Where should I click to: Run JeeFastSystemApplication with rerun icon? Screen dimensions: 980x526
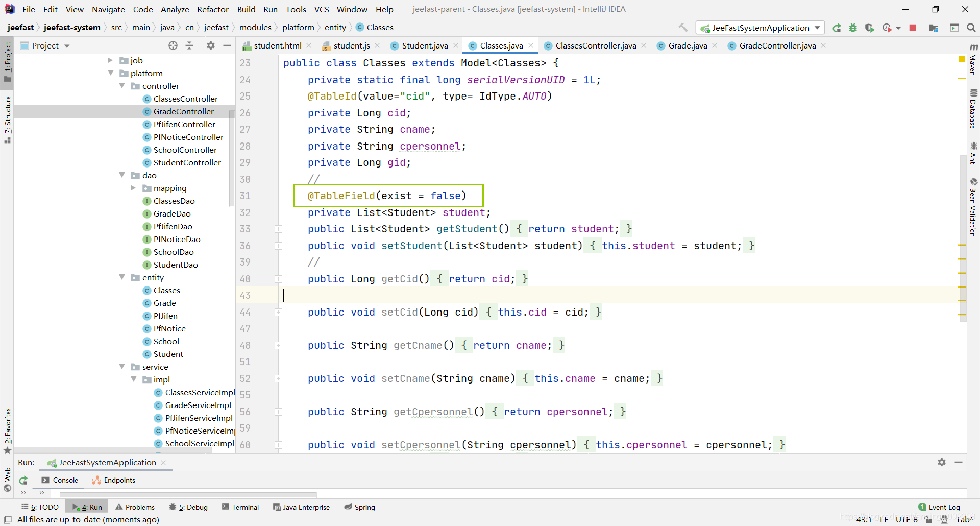(837, 28)
